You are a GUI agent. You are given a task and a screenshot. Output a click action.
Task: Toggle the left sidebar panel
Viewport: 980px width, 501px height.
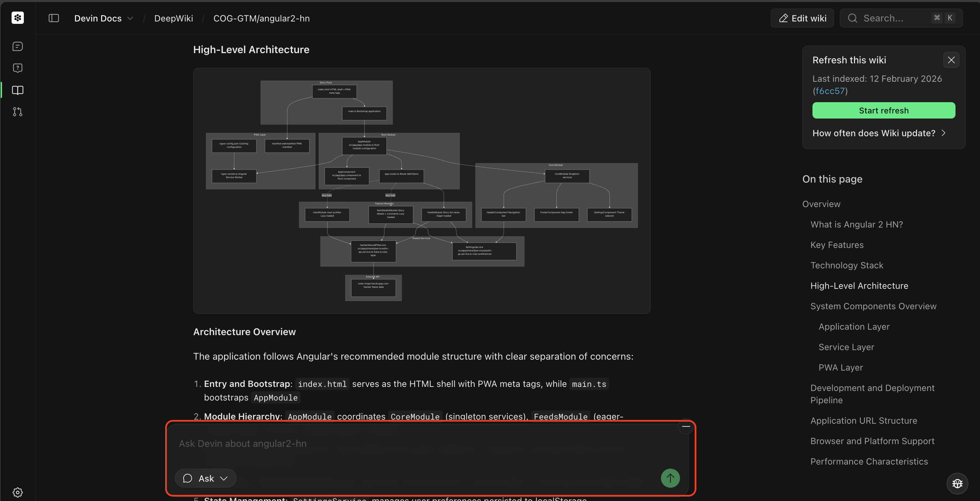pos(53,18)
